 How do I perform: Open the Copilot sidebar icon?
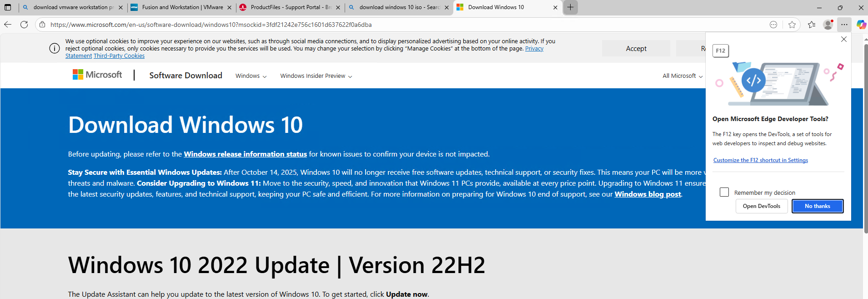click(861, 25)
